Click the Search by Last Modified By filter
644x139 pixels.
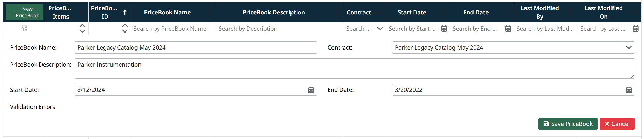(x=545, y=29)
